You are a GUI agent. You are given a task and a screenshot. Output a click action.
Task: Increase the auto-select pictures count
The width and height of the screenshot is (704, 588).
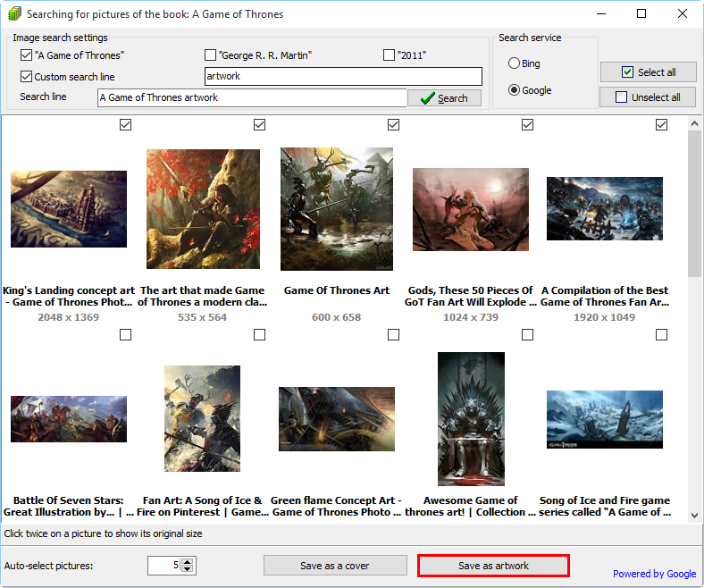pos(188,561)
